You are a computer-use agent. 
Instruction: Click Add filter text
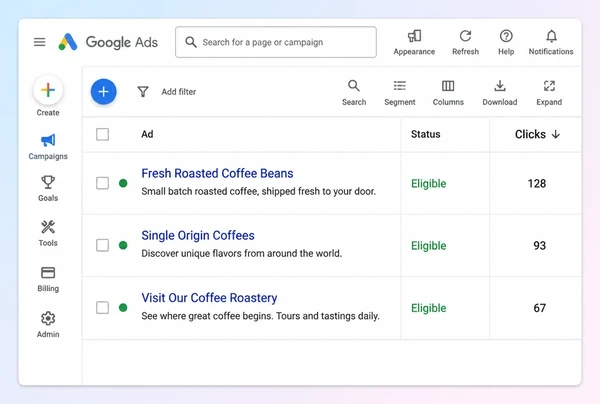point(179,92)
